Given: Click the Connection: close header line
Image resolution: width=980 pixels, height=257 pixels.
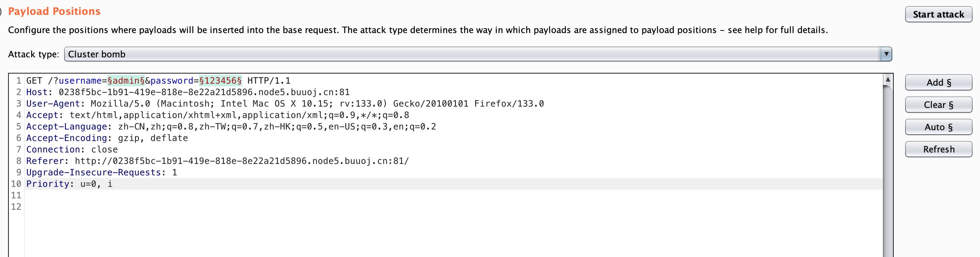Looking at the screenshot, I should 72,150.
